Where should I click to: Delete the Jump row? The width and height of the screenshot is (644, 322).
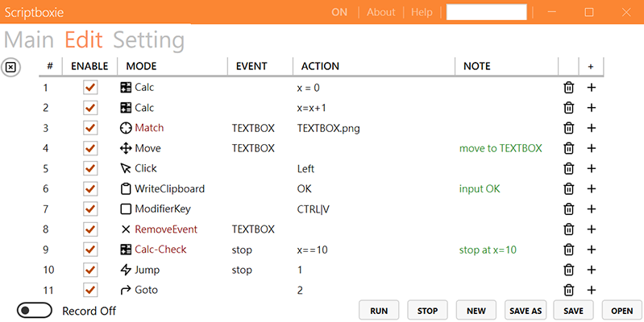568,270
